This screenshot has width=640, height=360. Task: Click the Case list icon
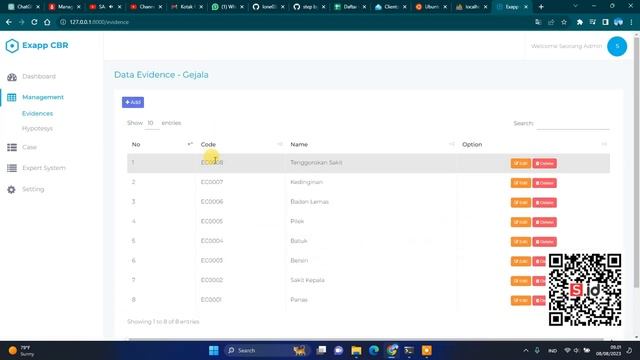tap(12, 147)
